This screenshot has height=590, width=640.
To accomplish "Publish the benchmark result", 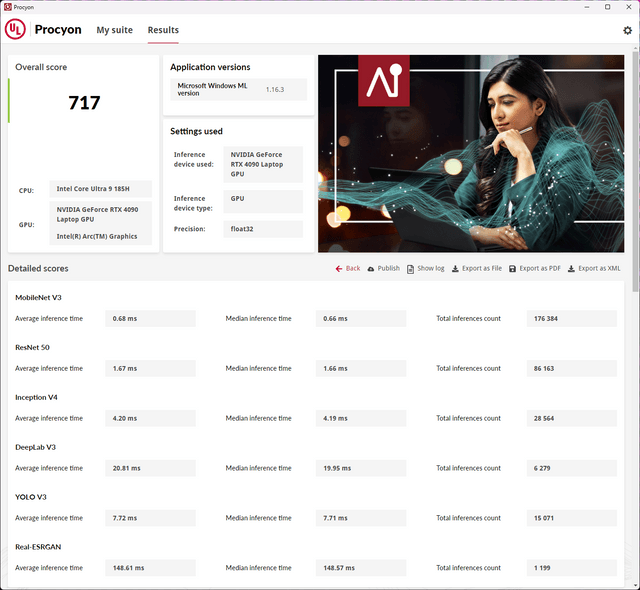I will [x=384, y=268].
